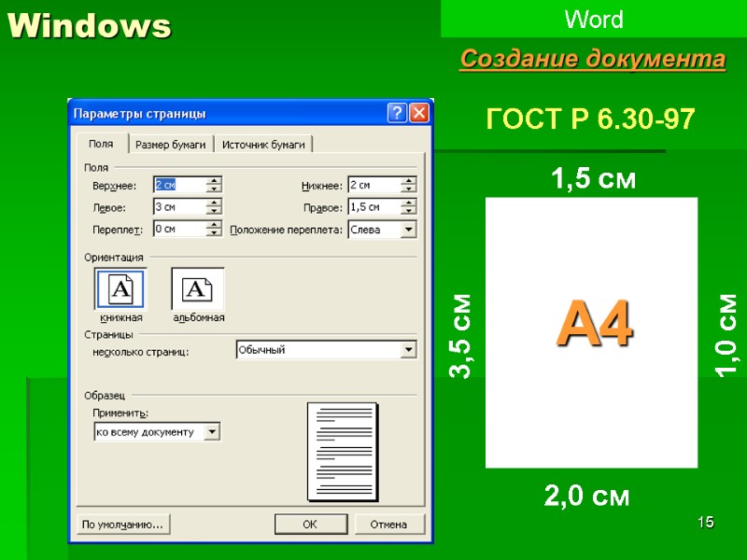Click the ГОСТ Р 6.30-97 text

tap(590, 119)
